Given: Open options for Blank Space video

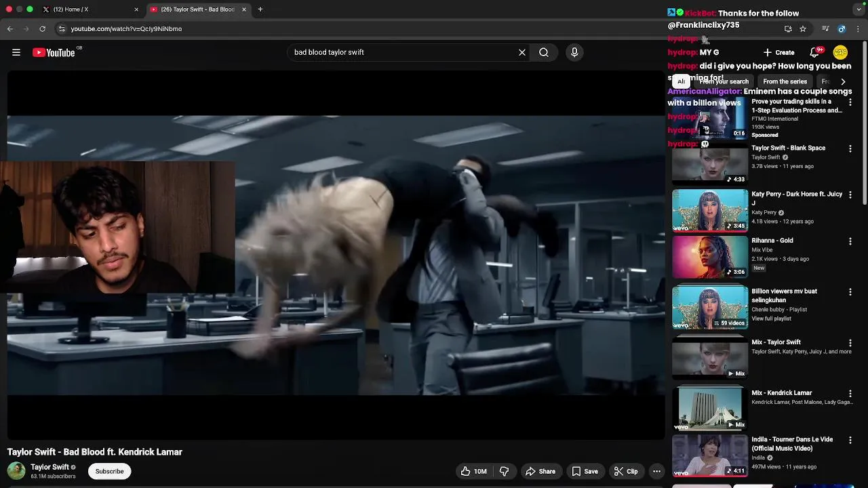Looking at the screenshot, I should click(850, 148).
